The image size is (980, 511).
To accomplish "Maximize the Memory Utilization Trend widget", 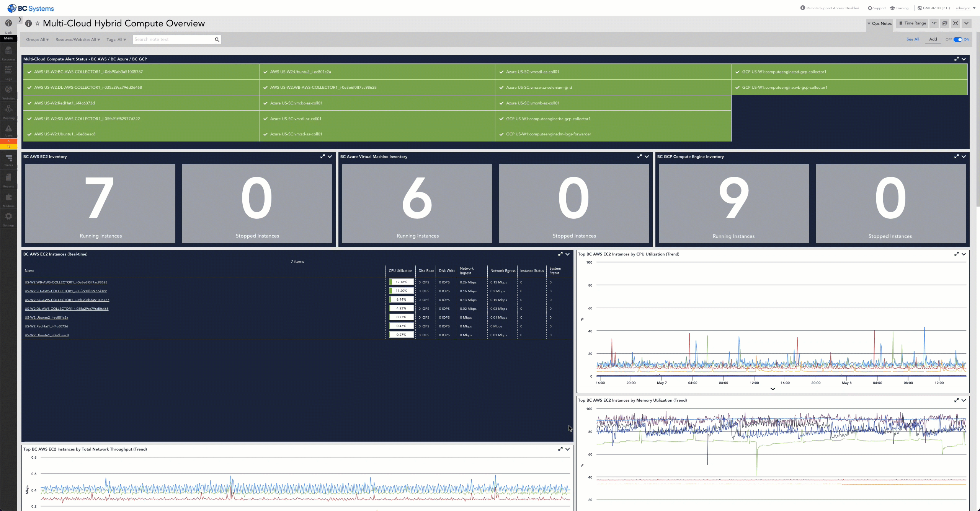I will coord(957,400).
